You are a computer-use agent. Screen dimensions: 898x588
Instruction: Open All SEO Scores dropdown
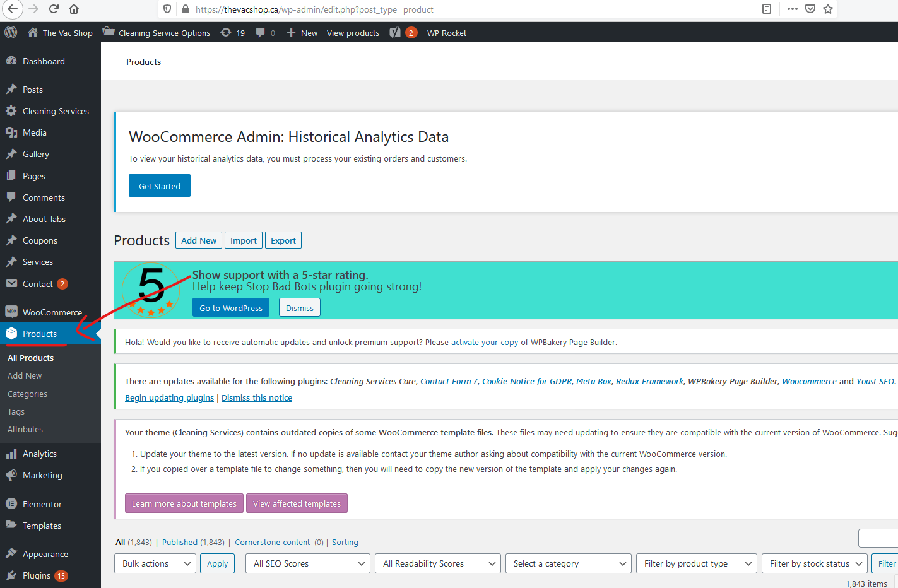(x=308, y=563)
